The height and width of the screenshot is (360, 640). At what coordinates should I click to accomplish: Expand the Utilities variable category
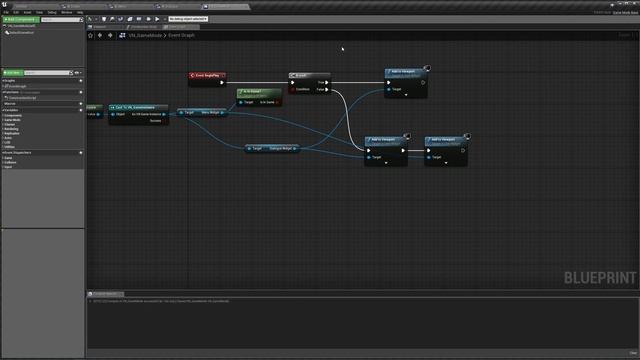[x=9, y=147]
